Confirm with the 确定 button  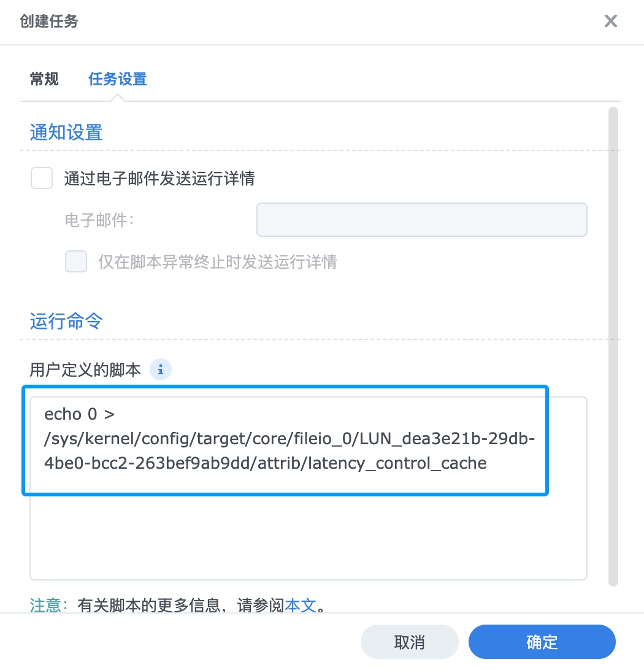pos(542,642)
